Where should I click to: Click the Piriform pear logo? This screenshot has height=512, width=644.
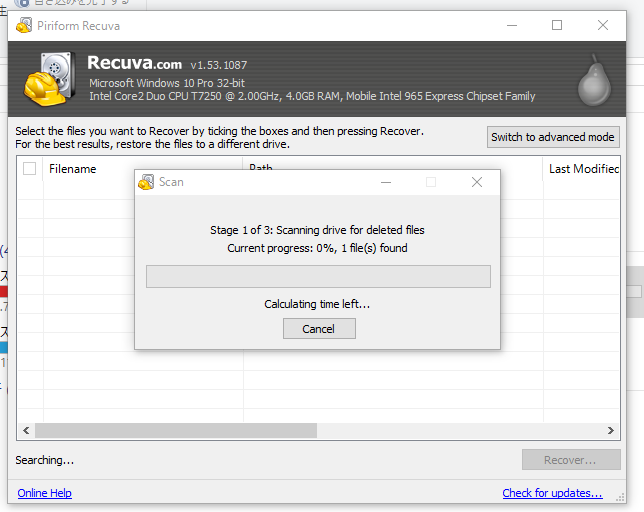point(594,80)
